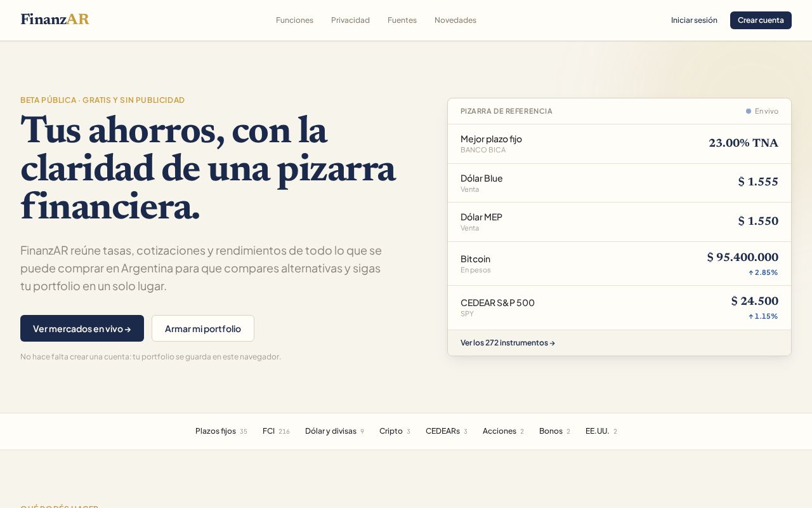Select the Dólar Blue row
Image resolution: width=812 pixels, height=508 pixels.
click(x=619, y=183)
